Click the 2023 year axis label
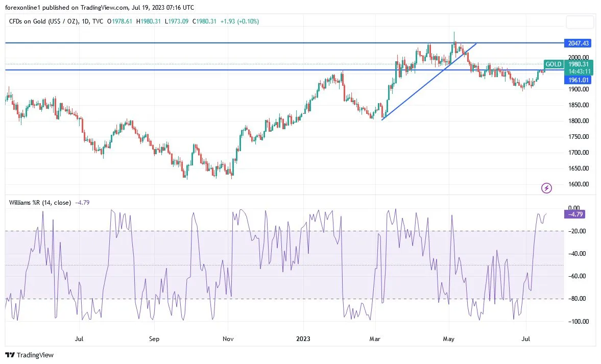This screenshot has height=364, width=601. 303,338
